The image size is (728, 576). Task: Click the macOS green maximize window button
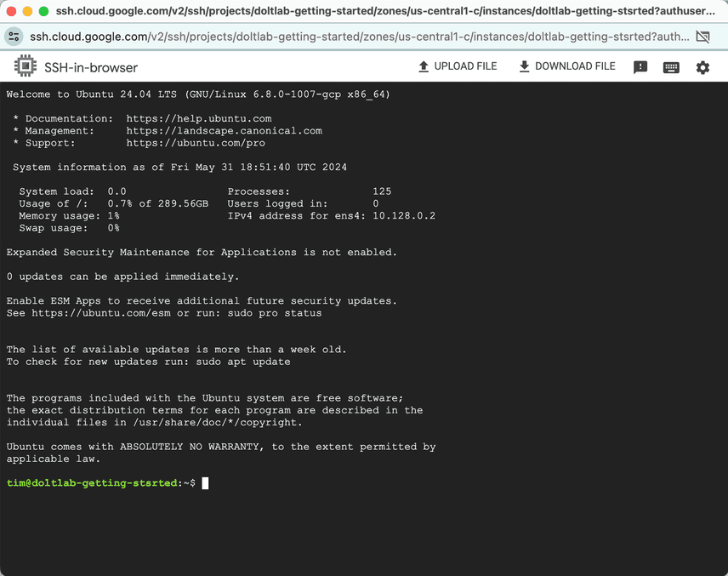click(43, 11)
